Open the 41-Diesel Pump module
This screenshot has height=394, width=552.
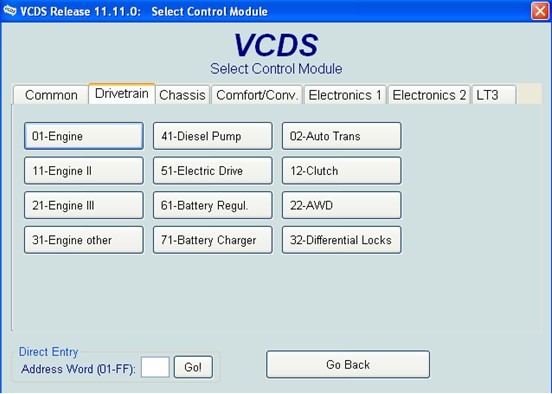(213, 136)
